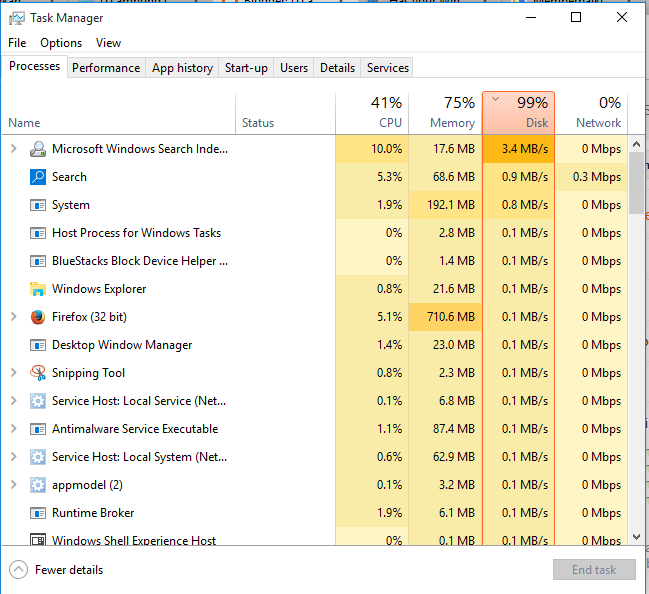
Task: Select the Processes tab
Action: (x=34, y=66)
